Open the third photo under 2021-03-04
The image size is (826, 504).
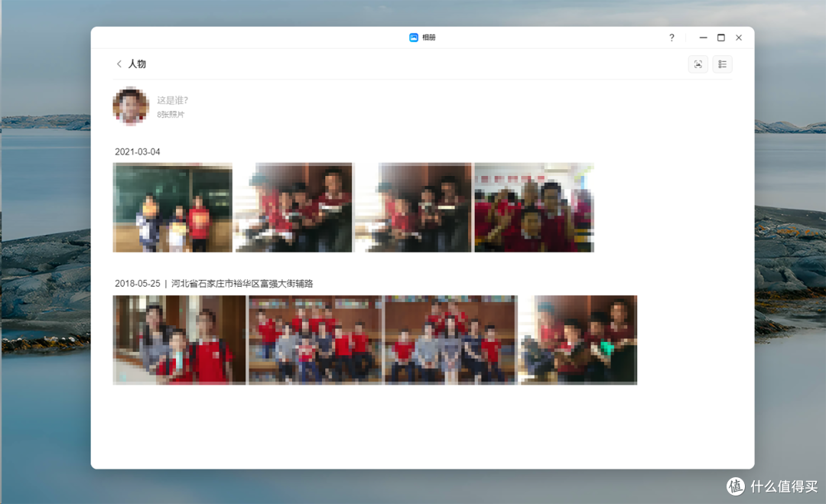(x=413, y=207)
